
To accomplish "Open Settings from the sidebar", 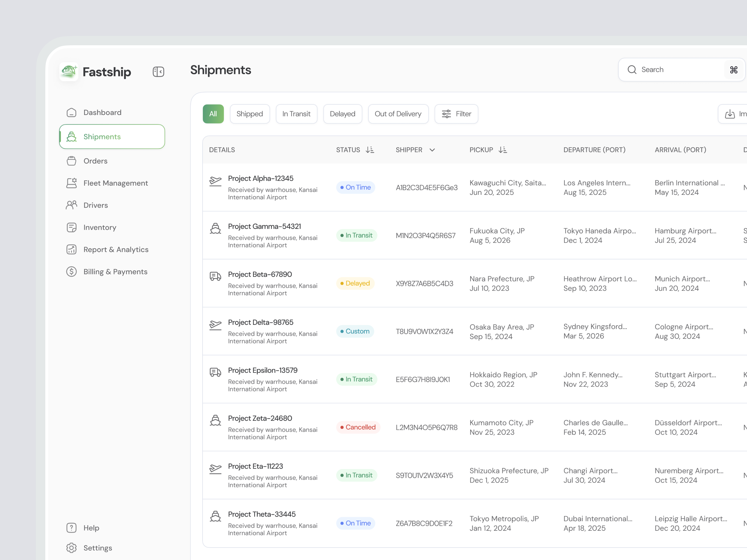I will [98, 548].
